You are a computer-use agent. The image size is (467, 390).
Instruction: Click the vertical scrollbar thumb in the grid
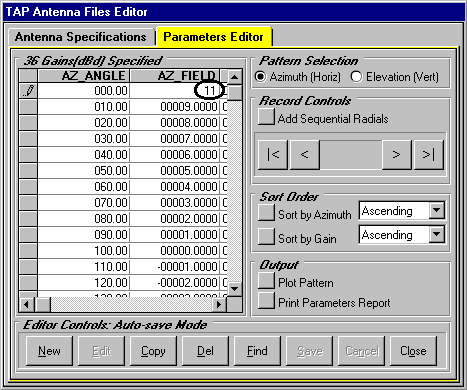(x=235, y=93)
